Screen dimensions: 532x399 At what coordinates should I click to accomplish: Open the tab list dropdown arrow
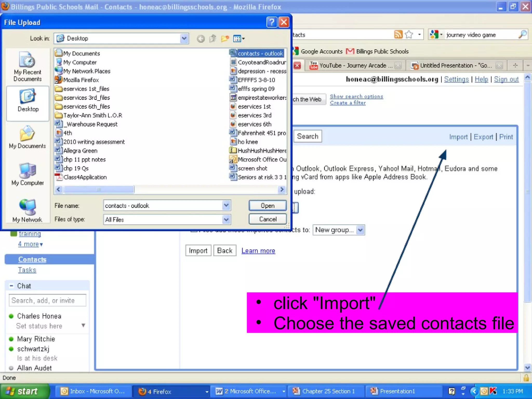[528, 65]
